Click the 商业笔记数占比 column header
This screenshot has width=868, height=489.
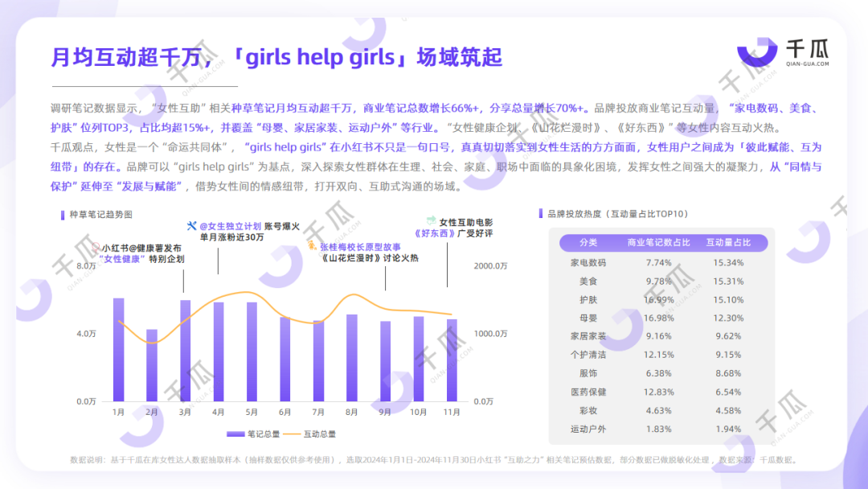pyautogui.click(x=658, y=243)
